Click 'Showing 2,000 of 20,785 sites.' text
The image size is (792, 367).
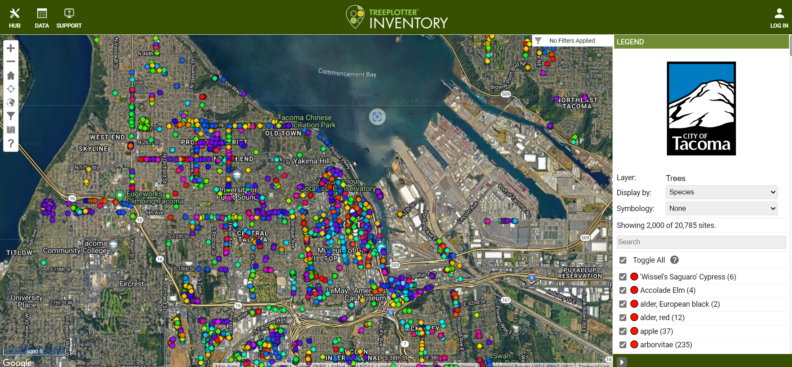pos(666,225)
